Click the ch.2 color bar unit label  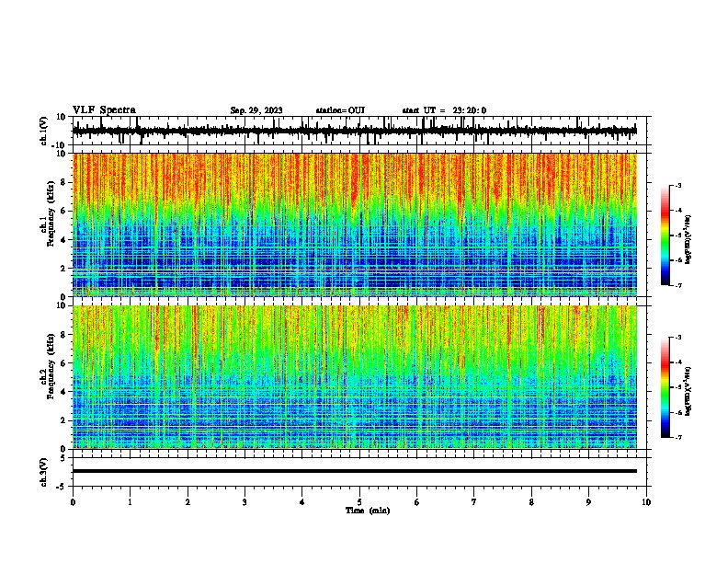click(x=688, y=391)
